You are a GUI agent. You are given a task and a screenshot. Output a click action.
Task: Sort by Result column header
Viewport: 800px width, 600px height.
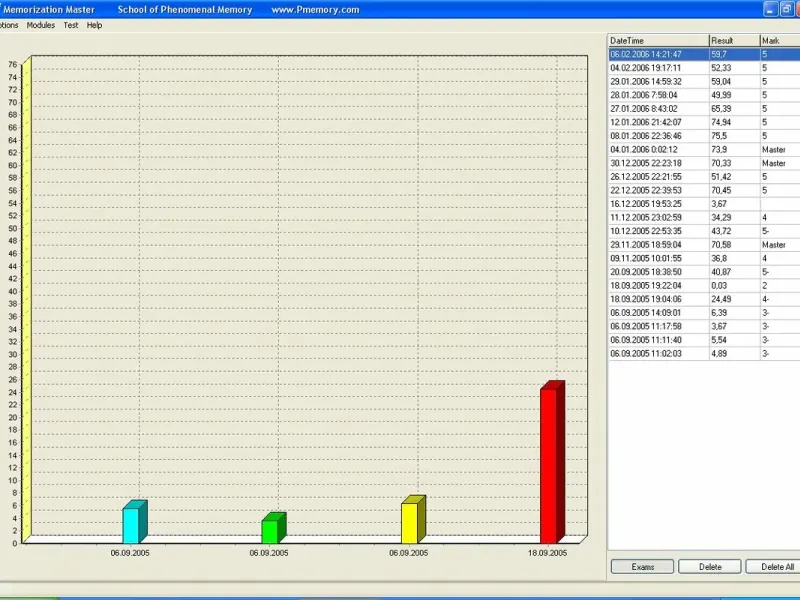click(x=735, y=41)
